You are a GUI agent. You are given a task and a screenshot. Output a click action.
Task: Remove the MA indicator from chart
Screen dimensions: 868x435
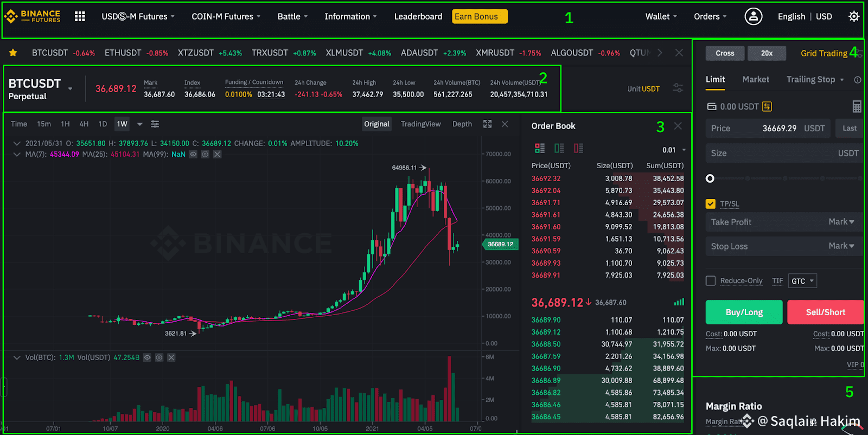(x=217, y=155)
